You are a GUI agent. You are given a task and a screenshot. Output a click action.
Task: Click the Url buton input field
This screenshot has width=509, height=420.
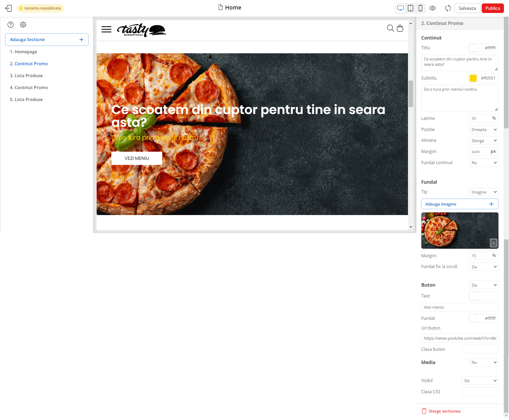[x=459, y=338]
